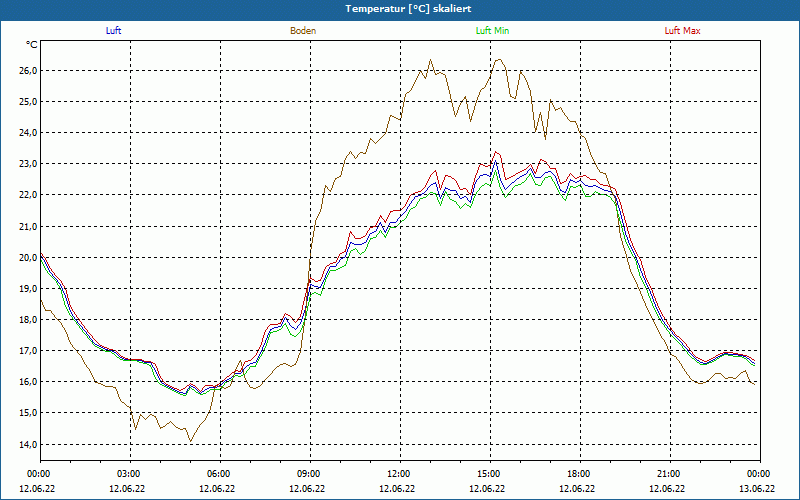This screenshot has width=800, height=500.
Task: Click the 21:00 time axis label
Action: [x=668, y=474]
